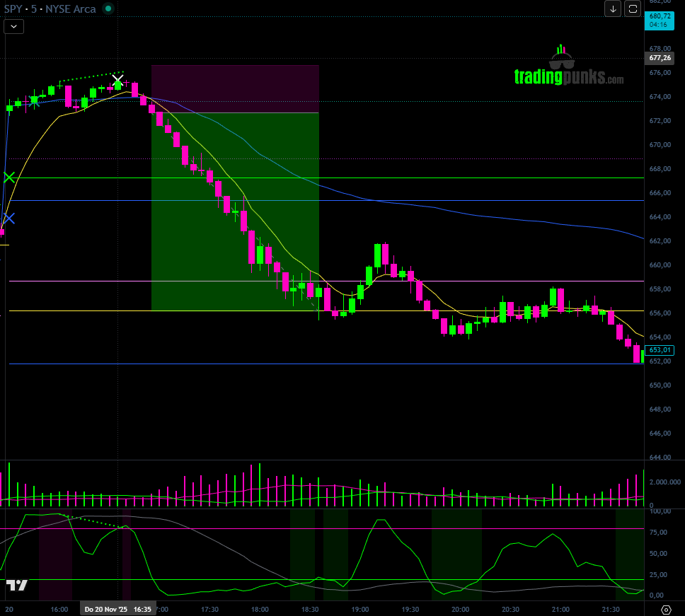Click the white X marker above the candles
The height and width of the screenshot is (616, 685).
(118, 79)
